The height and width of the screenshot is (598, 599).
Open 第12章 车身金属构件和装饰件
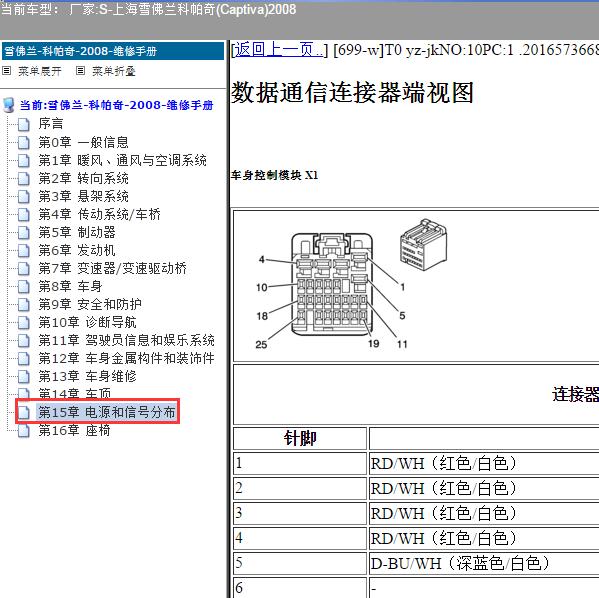pyautogui.click(x=126, y=358)
